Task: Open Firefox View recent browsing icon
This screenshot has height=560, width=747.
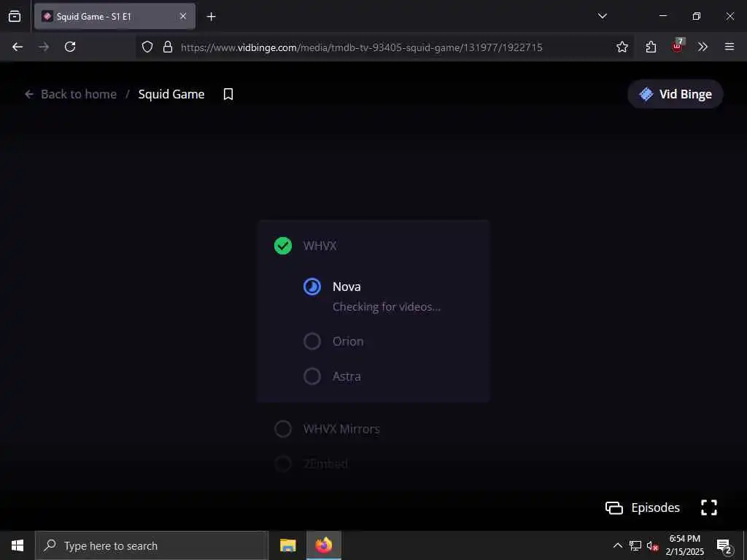Action: [15, 16]
